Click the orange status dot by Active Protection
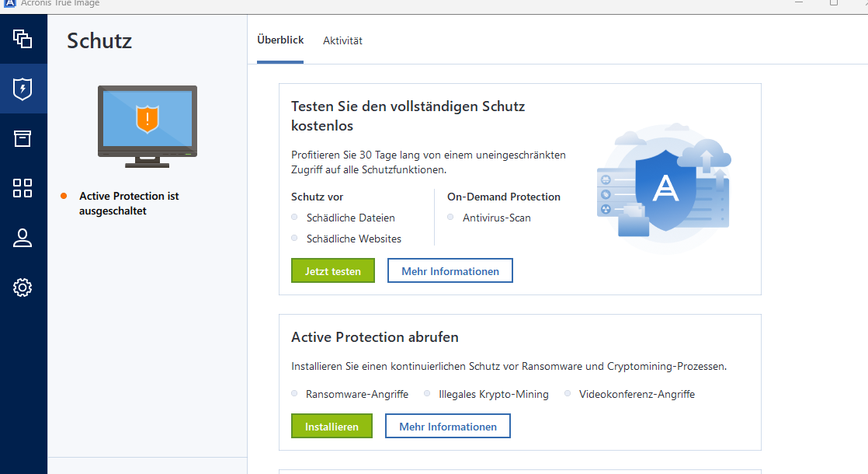Image resolution: width=868 pixels, height=474 pixels. (64, 196)
